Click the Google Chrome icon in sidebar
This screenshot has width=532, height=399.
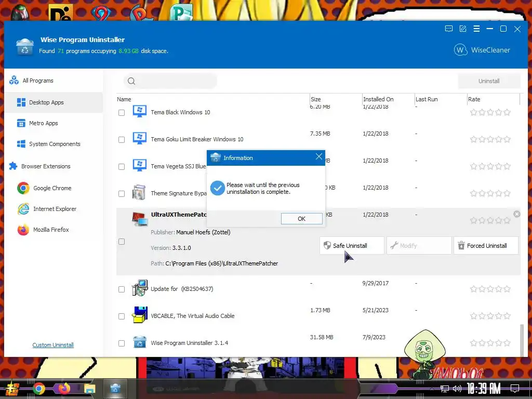pos(23,188)
